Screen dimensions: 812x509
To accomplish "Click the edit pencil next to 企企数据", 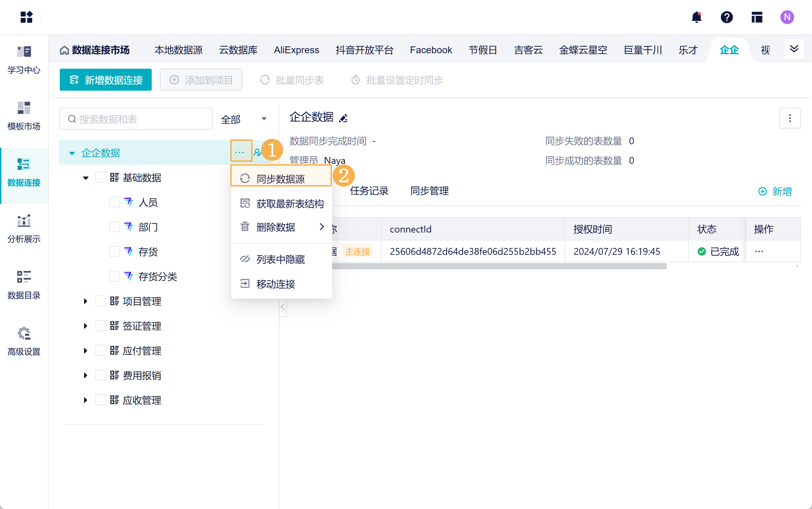I will 343,118.
